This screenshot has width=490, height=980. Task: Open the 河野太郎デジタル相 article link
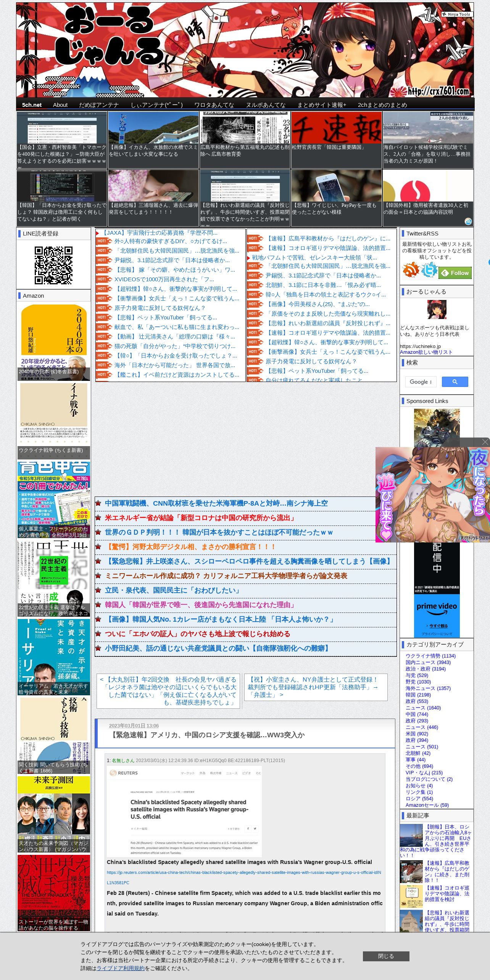tap(190, 547)
